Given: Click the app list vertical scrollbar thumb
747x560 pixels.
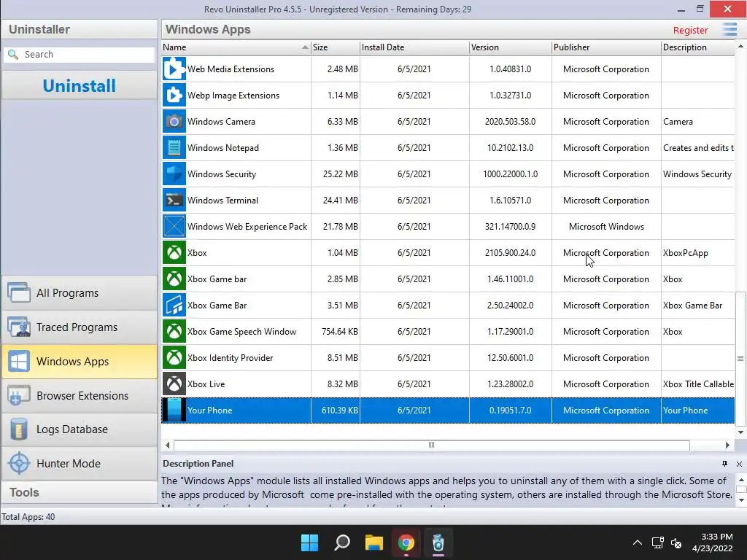Looking at the screenshot, I should point(740,359).
